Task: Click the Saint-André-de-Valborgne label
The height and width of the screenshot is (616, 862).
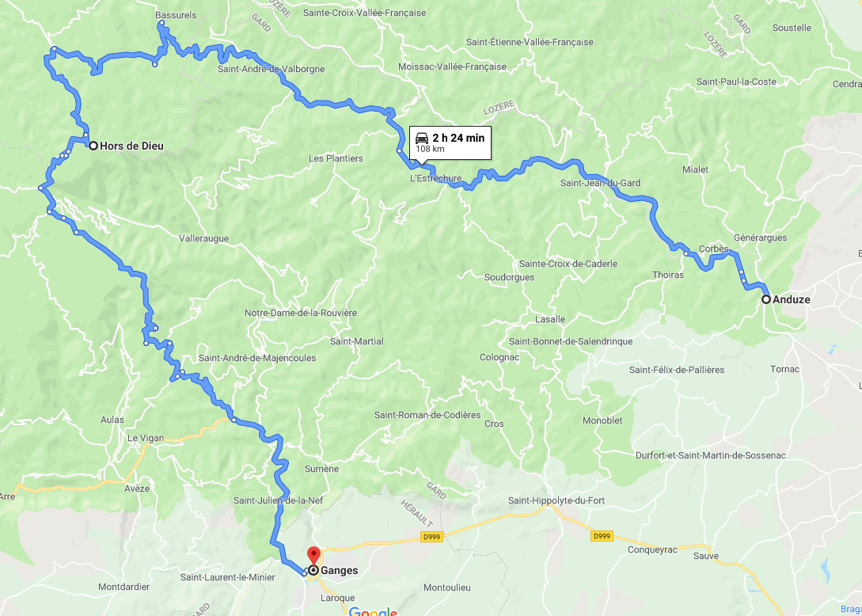Action: [x=271, y=70]
